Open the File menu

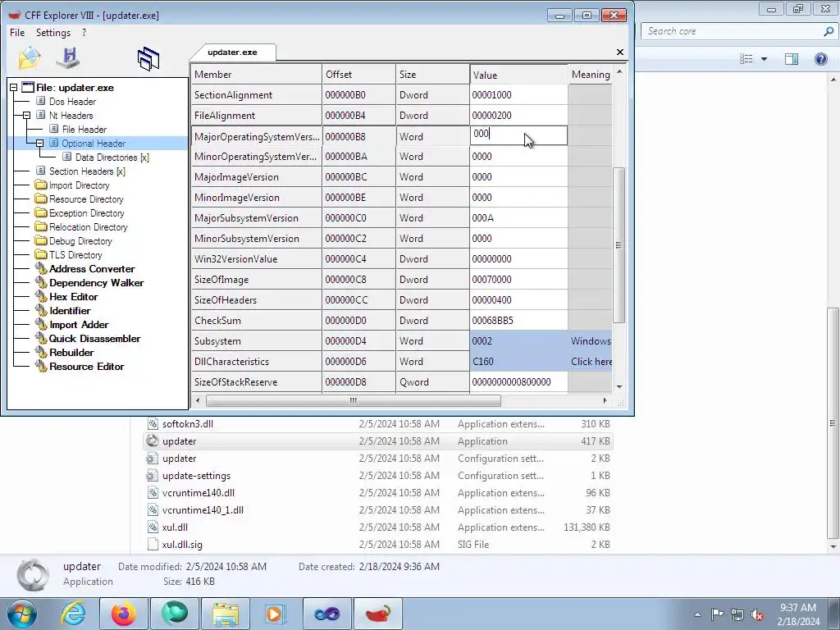[17, 33]
